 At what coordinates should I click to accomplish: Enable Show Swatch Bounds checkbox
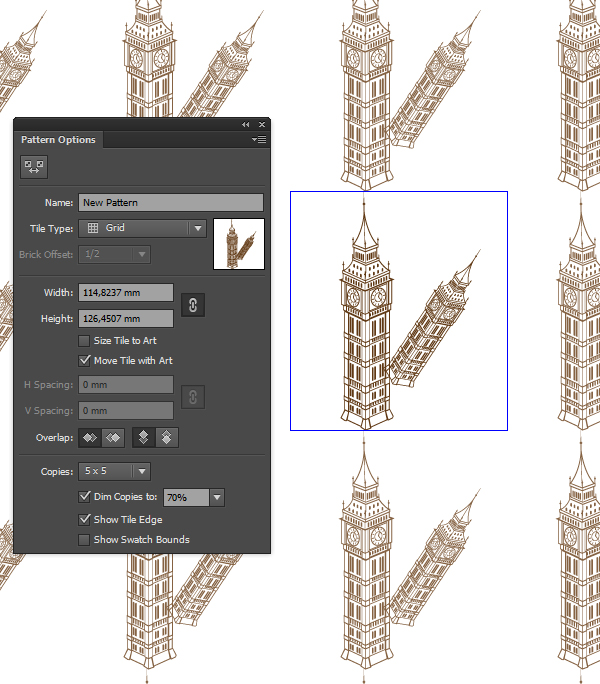(84, 540)
